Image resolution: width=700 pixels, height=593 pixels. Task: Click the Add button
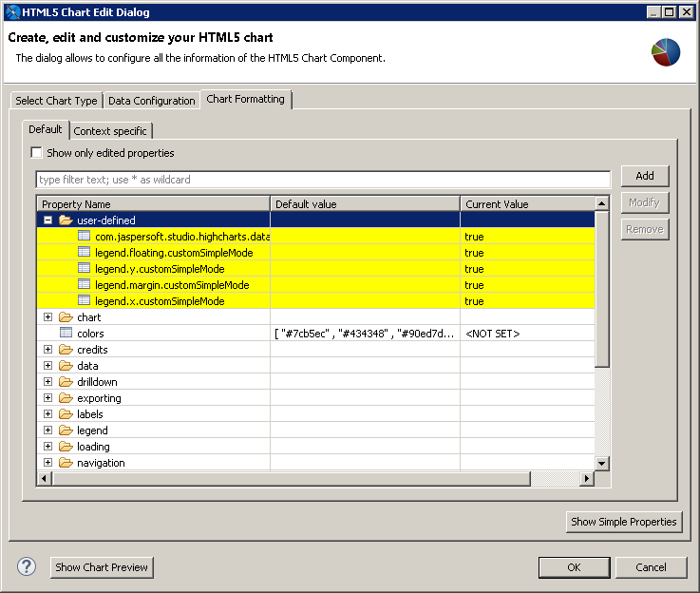coord(645,176)
